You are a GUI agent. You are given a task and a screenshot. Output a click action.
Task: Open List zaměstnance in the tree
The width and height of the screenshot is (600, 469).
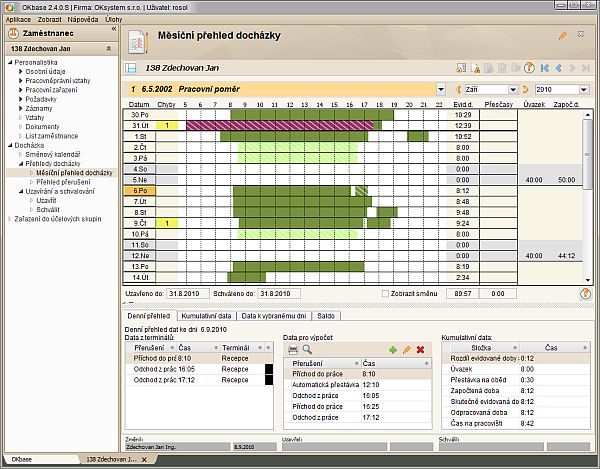point(52,136)
